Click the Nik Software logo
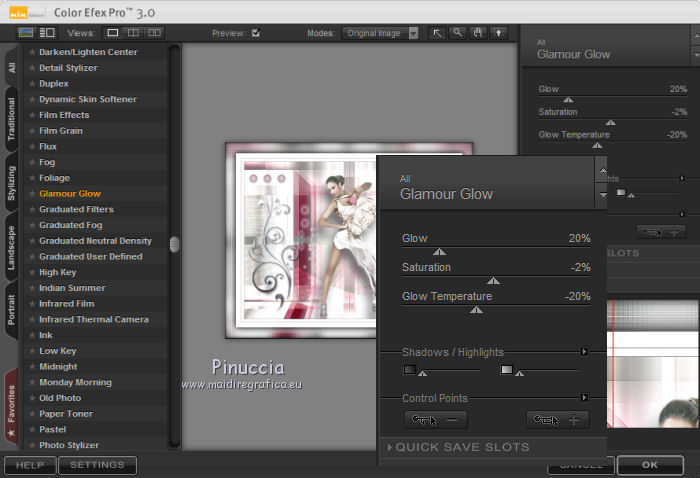The width and height of the screenshot is (700, 478). click(25, 13)
